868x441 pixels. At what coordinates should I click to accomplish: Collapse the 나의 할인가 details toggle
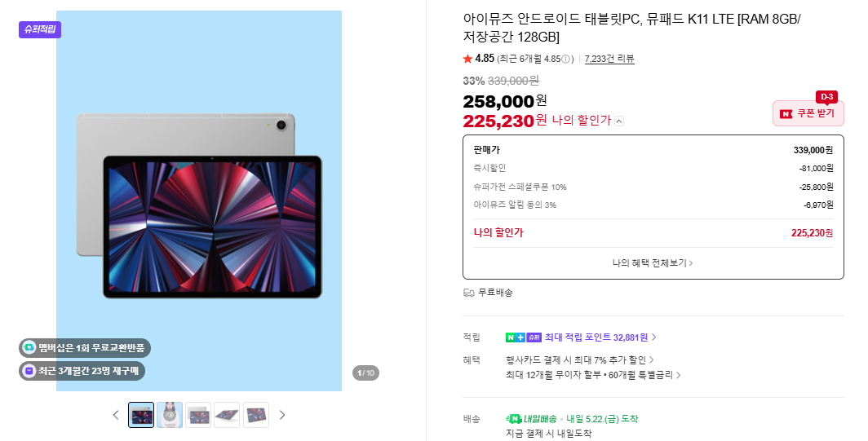619,121
